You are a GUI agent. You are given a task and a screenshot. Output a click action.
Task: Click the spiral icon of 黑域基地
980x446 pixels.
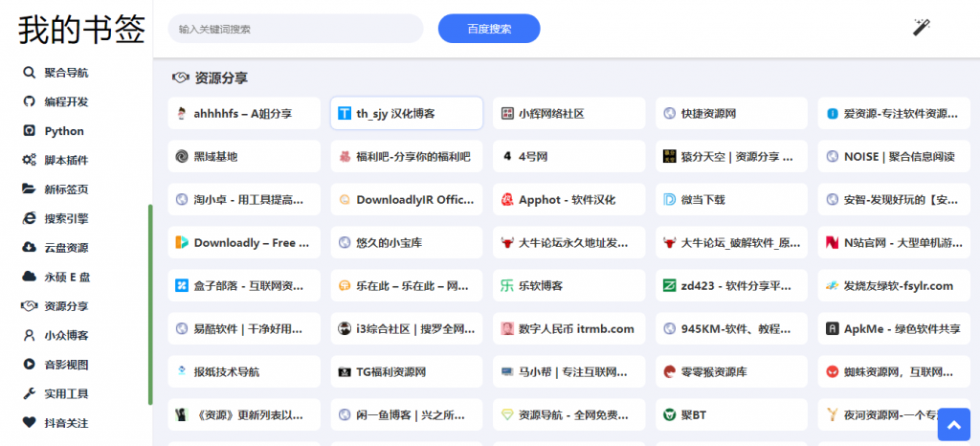tap(182, 156)
